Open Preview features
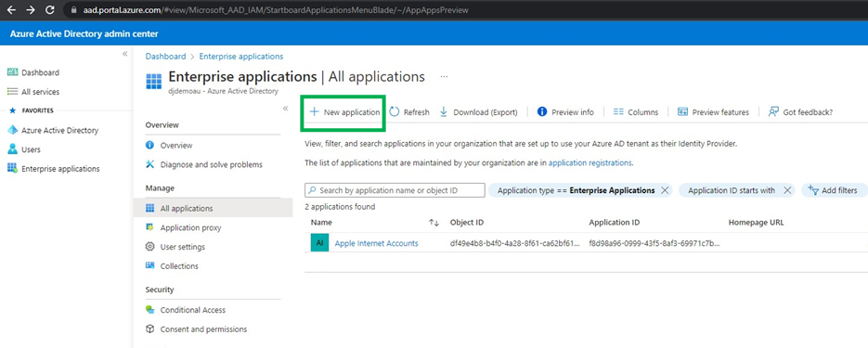 click(x=713, y=111)
